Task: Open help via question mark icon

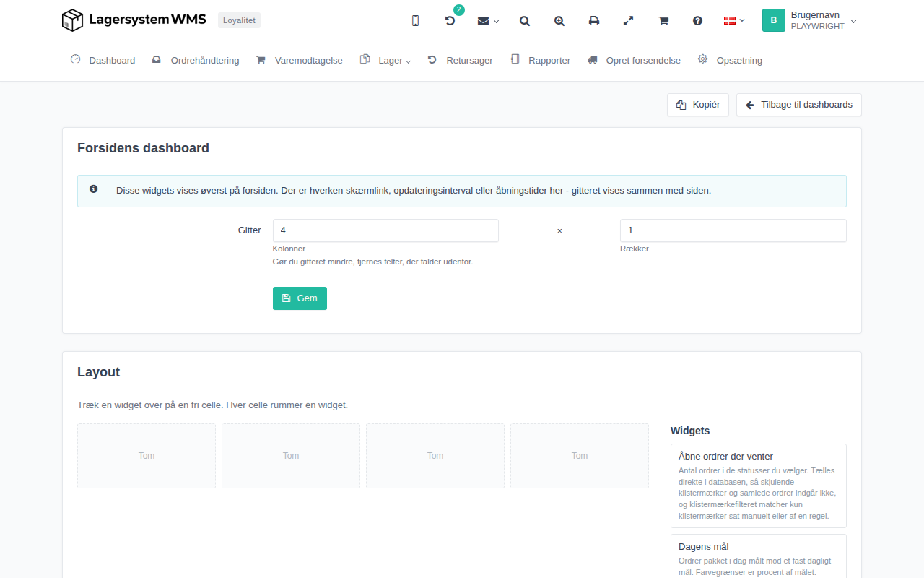Action: [698, 21]
